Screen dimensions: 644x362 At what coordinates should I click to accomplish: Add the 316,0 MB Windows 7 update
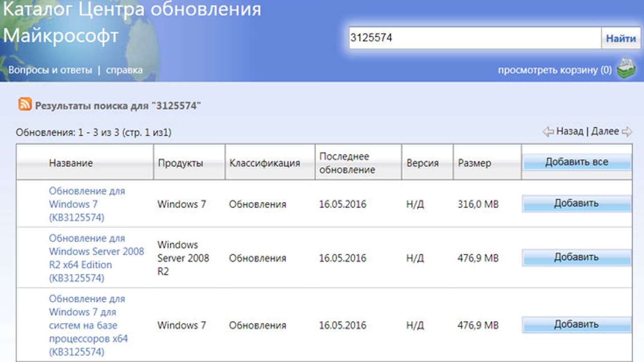[x=576, y=204]
